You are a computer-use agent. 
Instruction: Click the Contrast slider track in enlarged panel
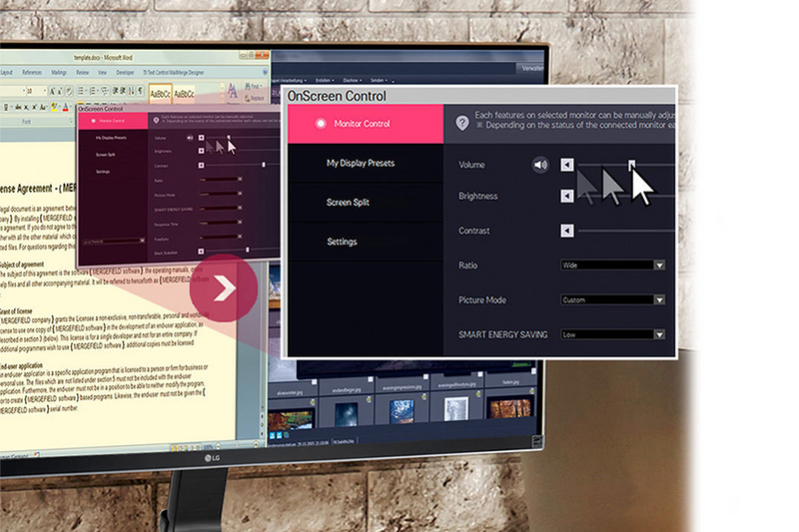(627, 231)
